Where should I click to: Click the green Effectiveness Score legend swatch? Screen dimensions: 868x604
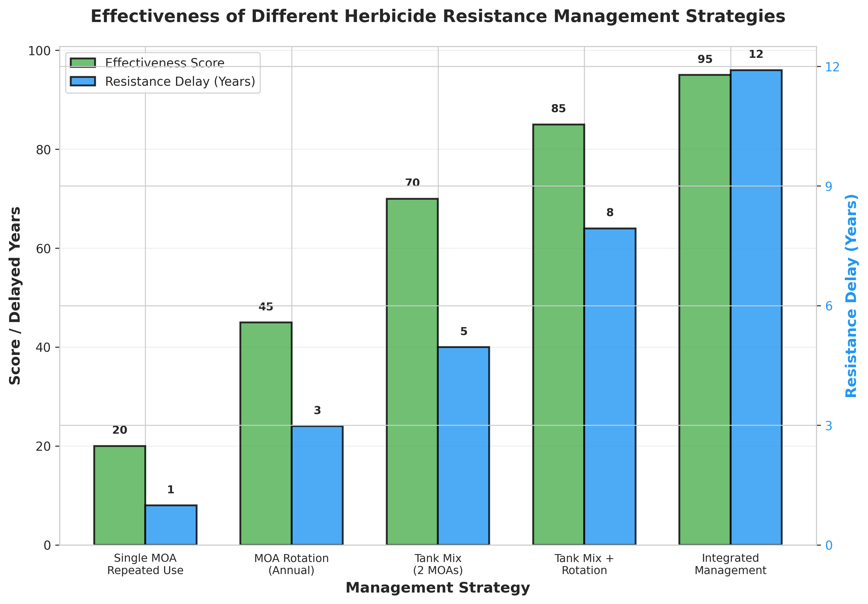click(83, 63)
